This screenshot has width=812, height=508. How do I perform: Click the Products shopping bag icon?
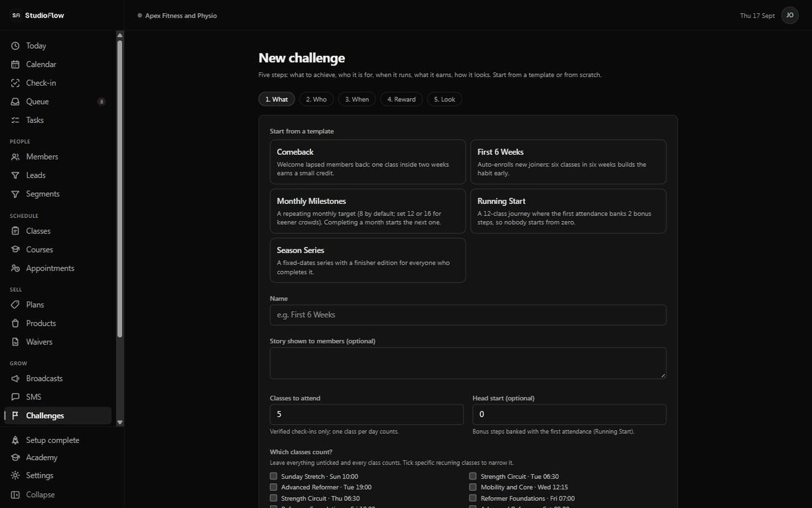coord(15,324)
